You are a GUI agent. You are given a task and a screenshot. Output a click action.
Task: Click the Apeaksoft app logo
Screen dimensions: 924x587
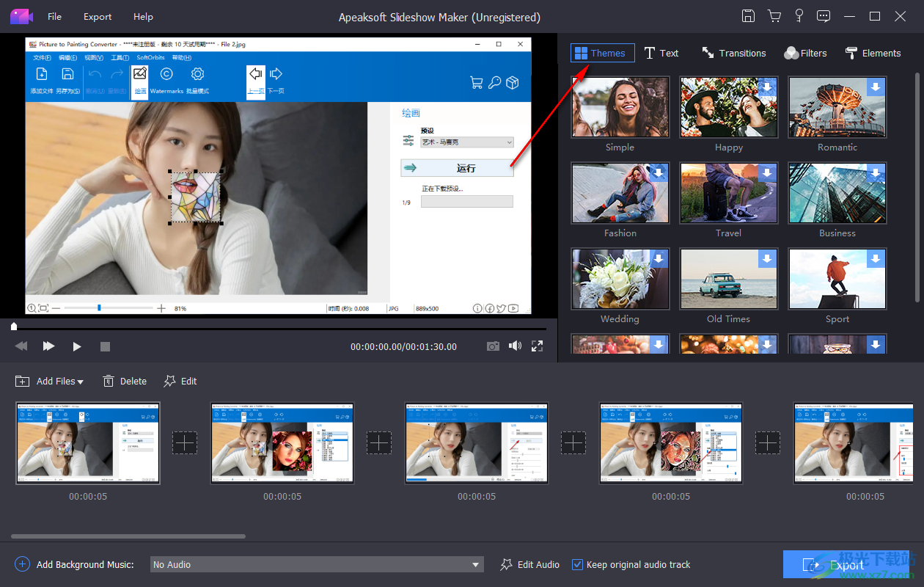(x=22, y=16)
